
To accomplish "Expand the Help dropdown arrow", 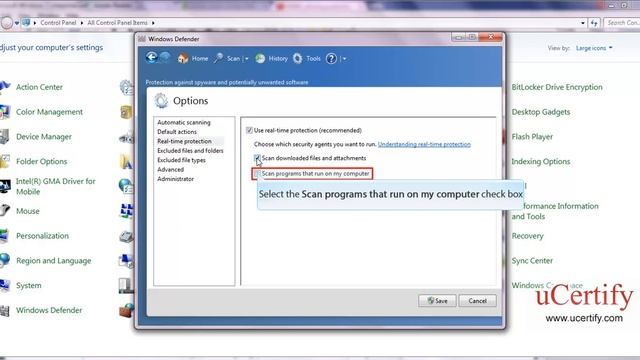I will click(x=344, y=59).
